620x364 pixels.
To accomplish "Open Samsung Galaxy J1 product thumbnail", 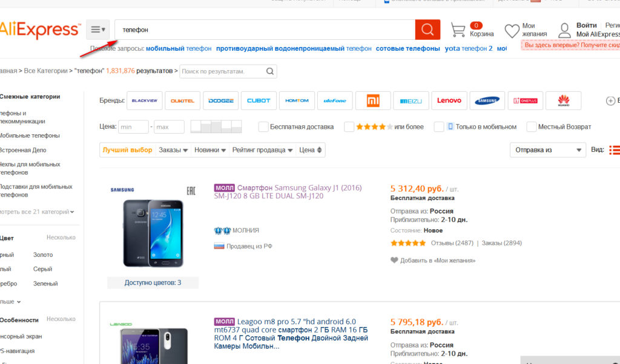I will pyautogui.click(x=153, y=228).
